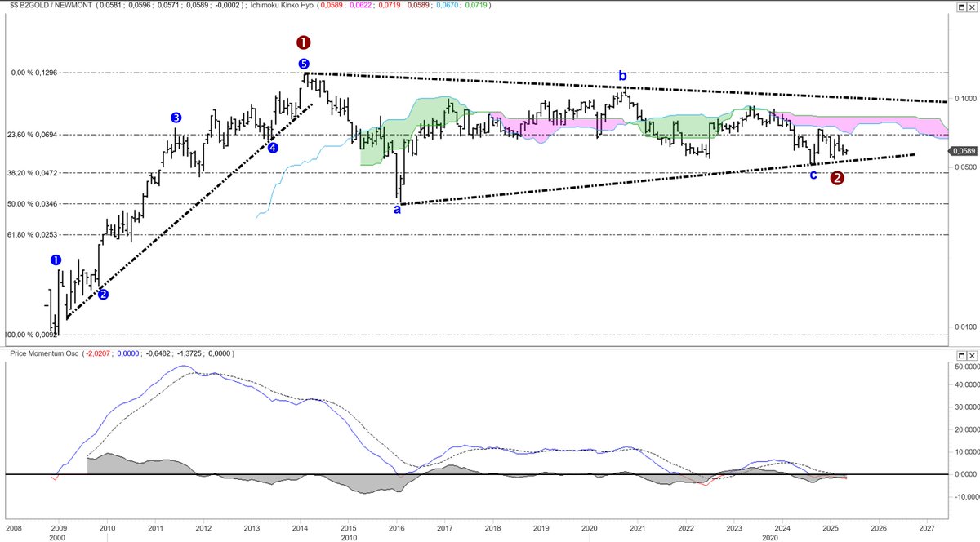Click the 38,20 % 0,0472 Fibonacci level label
The image size is (980, 542).
pyautogui.click(x=31, y=173)
